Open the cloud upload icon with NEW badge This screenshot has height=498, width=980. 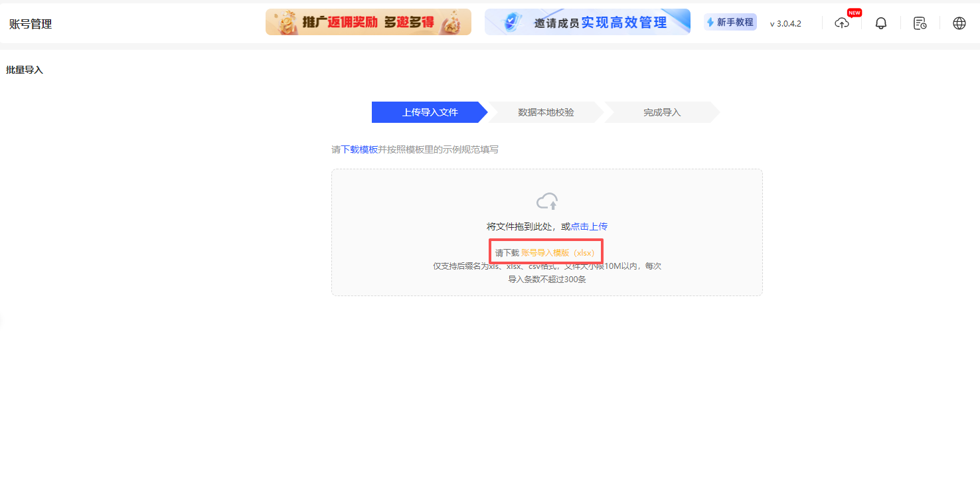(x=842, y=23)
